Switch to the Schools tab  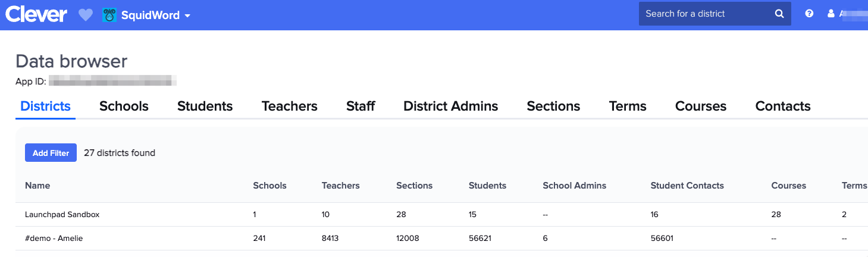click(x=124, y=106)
